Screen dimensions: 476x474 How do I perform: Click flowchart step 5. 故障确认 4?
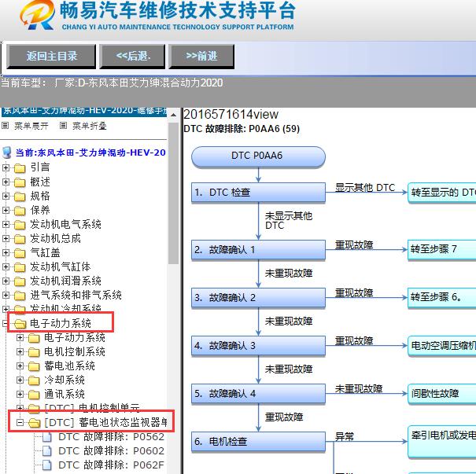pyautogui.click(x=258, y=393)
